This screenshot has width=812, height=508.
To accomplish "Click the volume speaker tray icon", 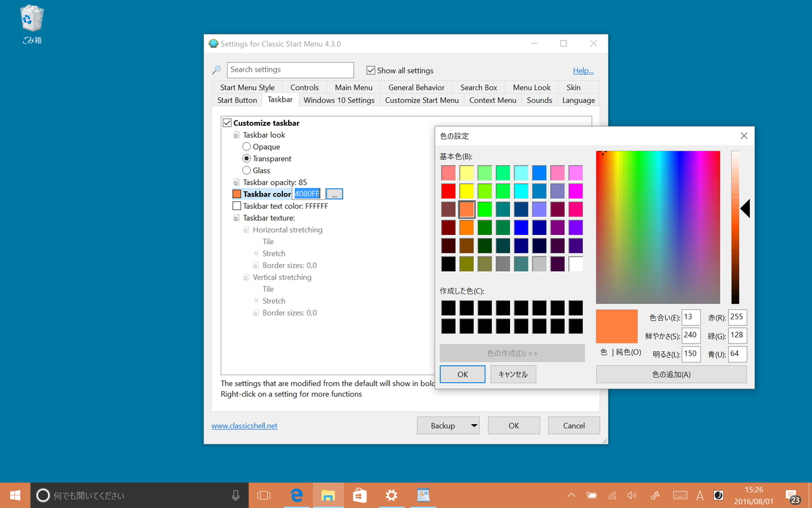I will (x=632, y=495).
